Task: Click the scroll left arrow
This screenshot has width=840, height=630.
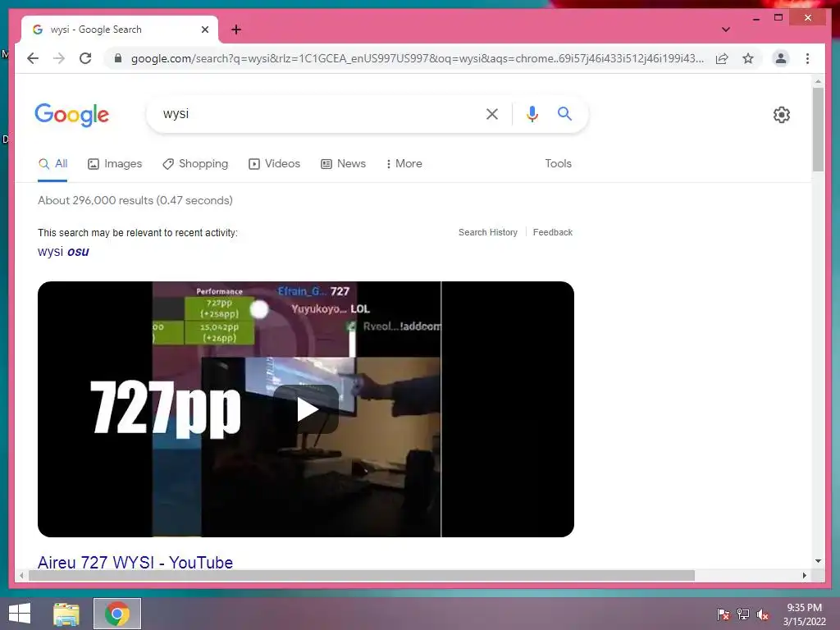Action: click(x=21, y=576)
